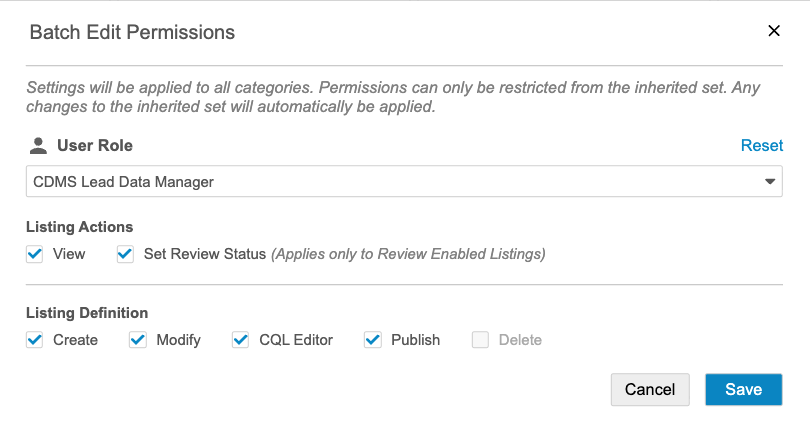Toggle the Set Review Status checkbox

pyautogui.click(x=125, y=254)
